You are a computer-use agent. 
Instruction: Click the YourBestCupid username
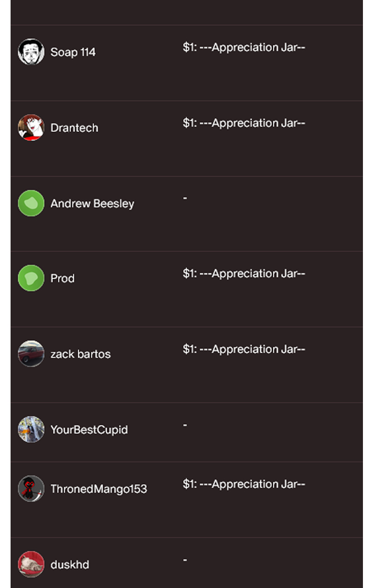[89, 430]
